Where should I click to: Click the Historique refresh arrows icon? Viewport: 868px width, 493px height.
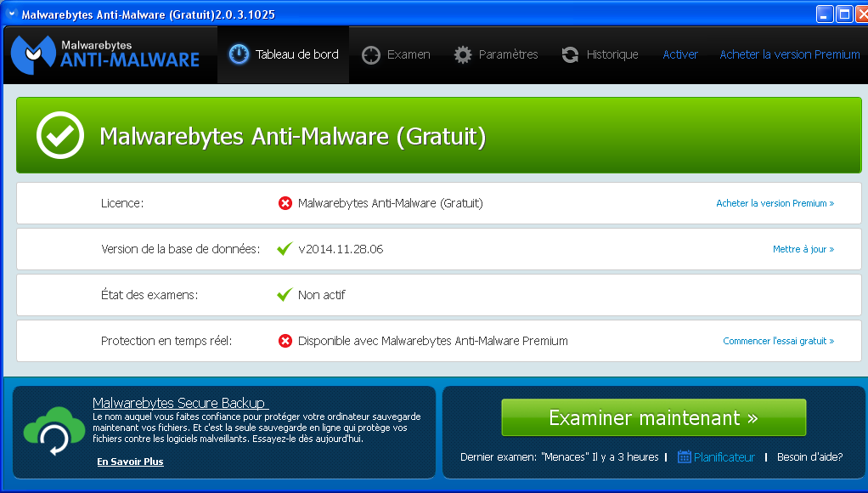point(570,54)
